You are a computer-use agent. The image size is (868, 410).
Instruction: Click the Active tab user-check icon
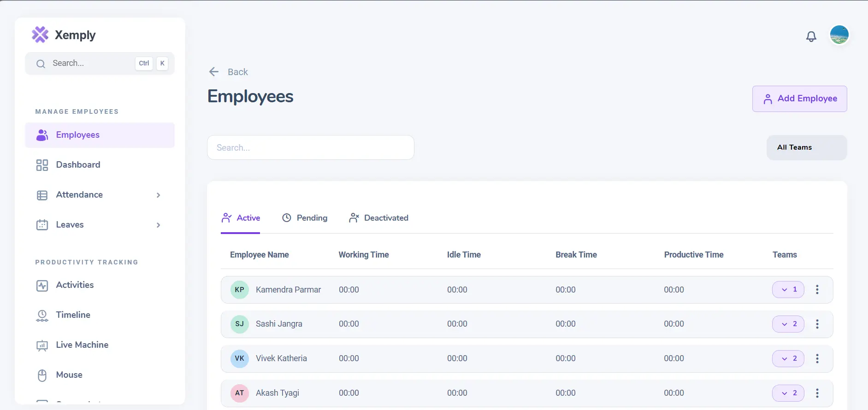click(x=226, y=218)
